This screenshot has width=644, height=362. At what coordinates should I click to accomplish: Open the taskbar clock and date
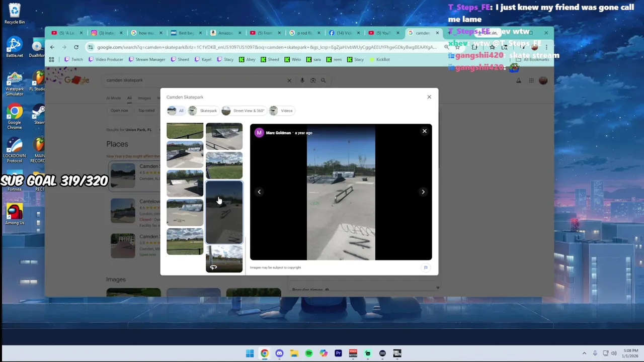(x=631, y=353)
